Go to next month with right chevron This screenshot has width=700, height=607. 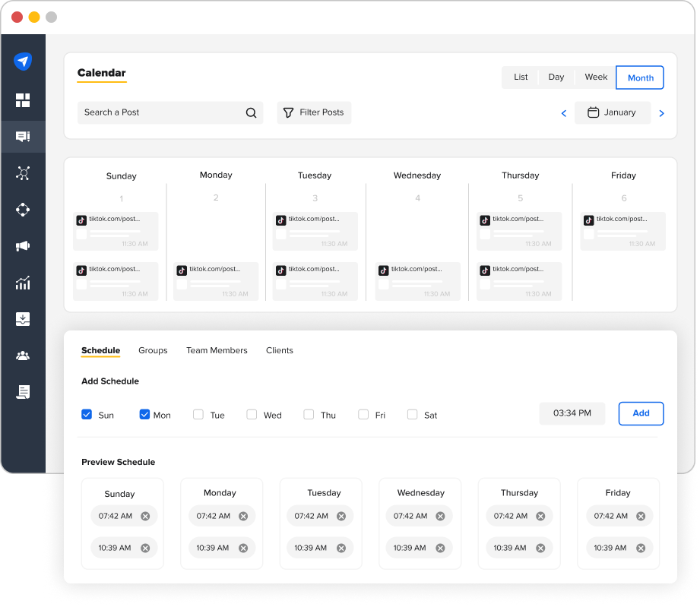661,113
